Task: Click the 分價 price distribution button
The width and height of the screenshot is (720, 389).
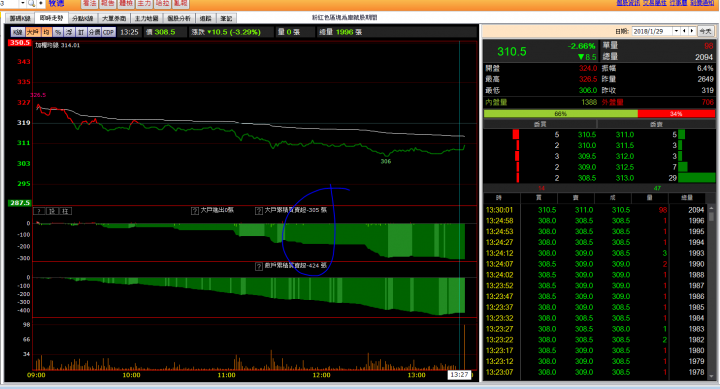Action: click(x=94, y=32)
